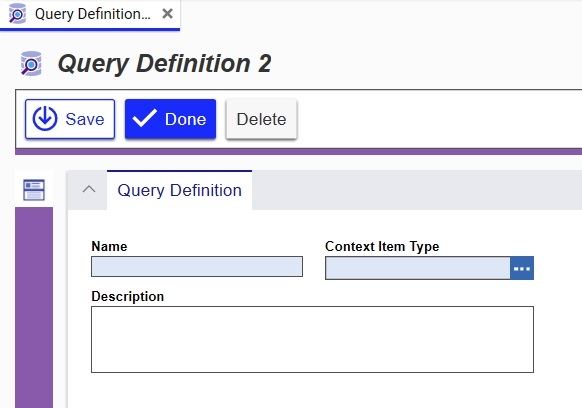Screen dimensions: 582x408
Task: Collapse the section using the up chevron
Action: [x=89, y=190]
